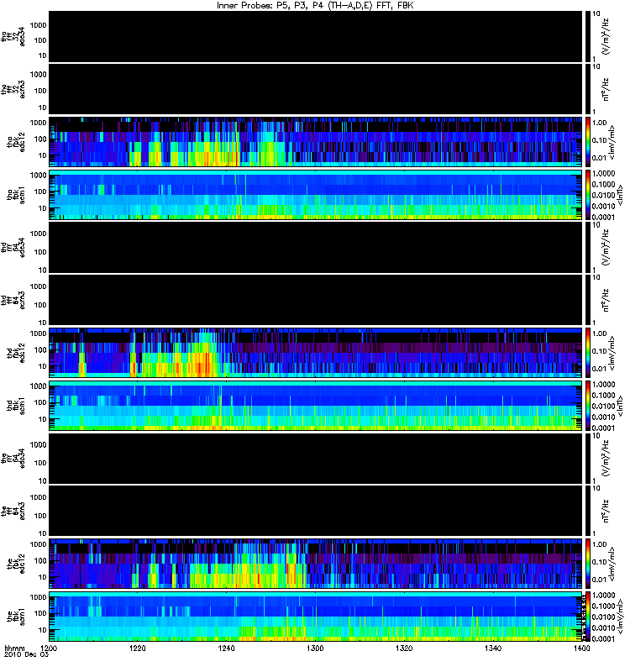Click the 1.0000 colorbar value of thd scm1
The image size is (630, 672).
tap(603, 385)
